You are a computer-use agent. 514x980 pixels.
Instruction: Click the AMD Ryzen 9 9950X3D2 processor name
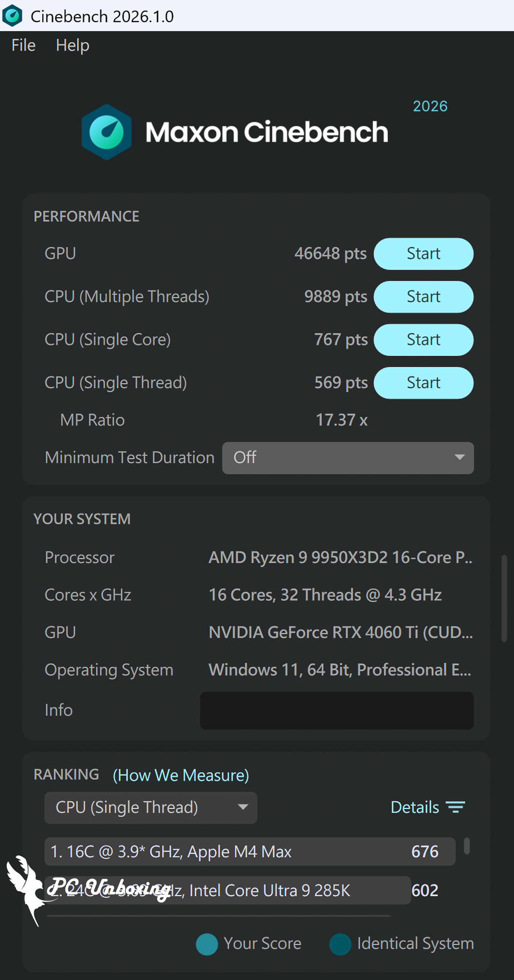pos(341,558)
